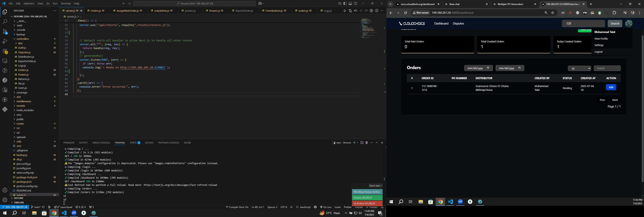Screen dimensions: 644x217
Task: Open Chrome tab search dropdown
Action: pos(390,4)
